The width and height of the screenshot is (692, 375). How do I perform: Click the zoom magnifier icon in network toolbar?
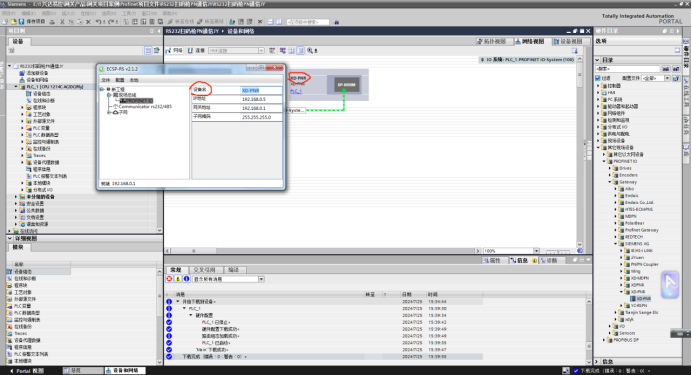pyautogui.click(x=310, y=51)
